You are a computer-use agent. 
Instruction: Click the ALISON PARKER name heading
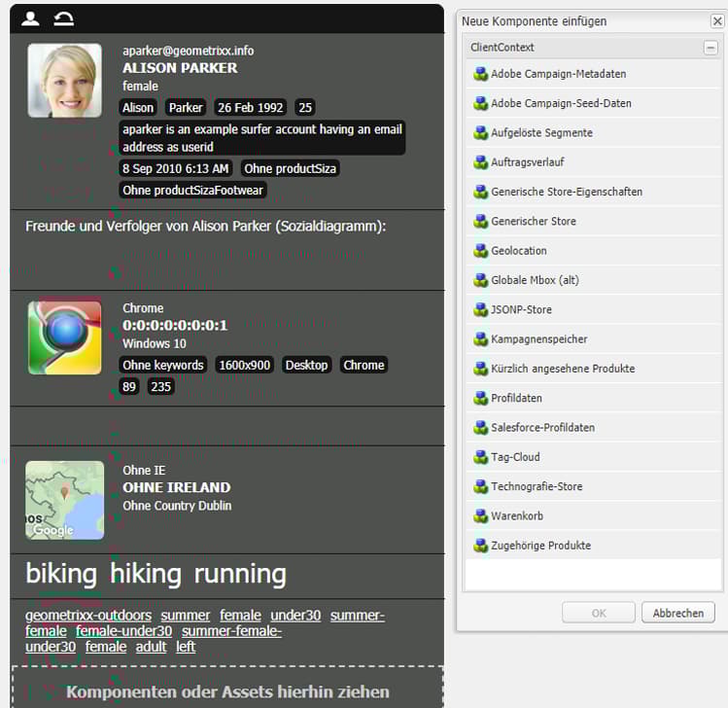pyautogui.click(x=180, y=68)
